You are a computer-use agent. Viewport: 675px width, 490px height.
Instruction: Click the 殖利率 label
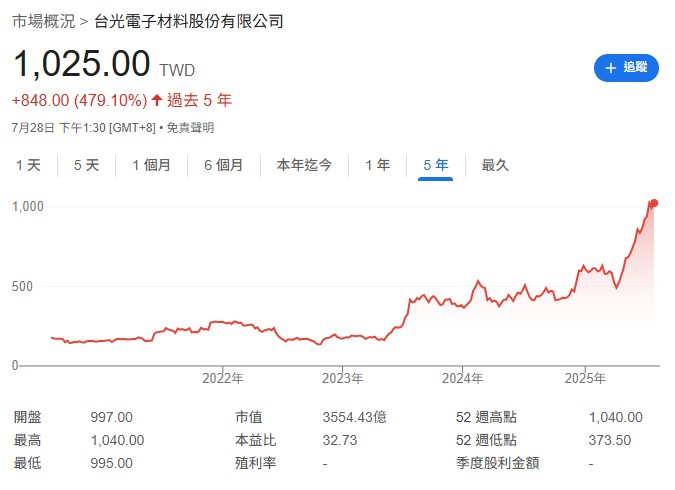pos(256,463)
